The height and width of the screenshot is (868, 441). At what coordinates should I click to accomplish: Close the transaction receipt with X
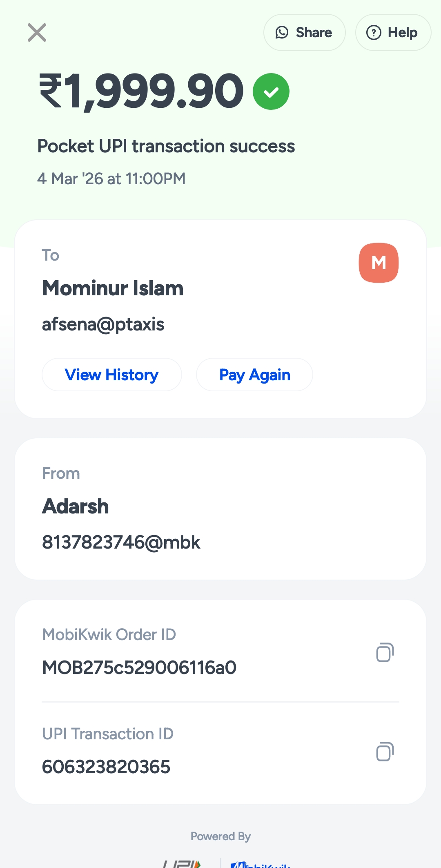coord(37,33)
